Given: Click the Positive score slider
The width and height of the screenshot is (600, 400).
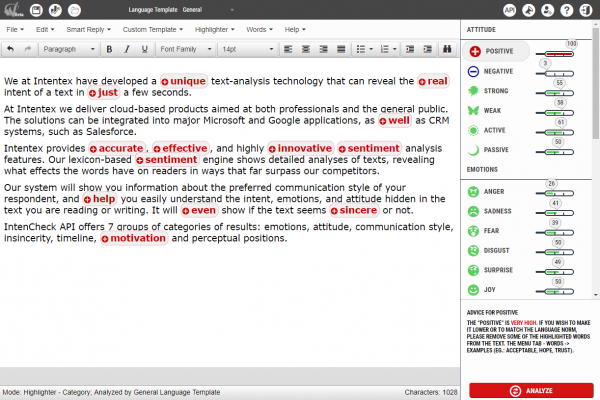Looking at the screenshot, I should coord(555,54).
